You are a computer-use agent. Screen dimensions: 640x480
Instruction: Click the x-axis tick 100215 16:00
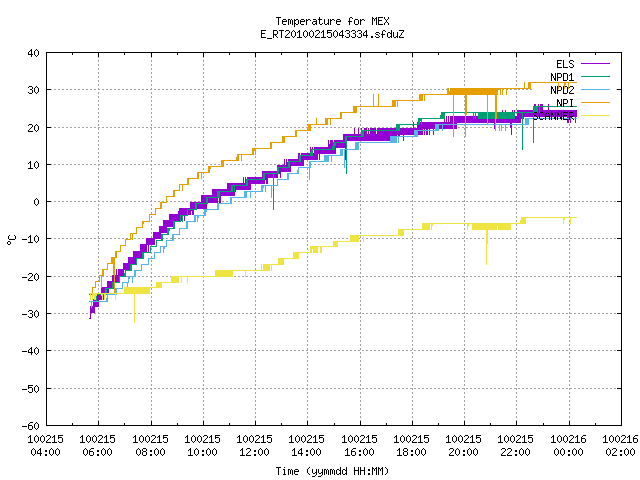[359, 446]
